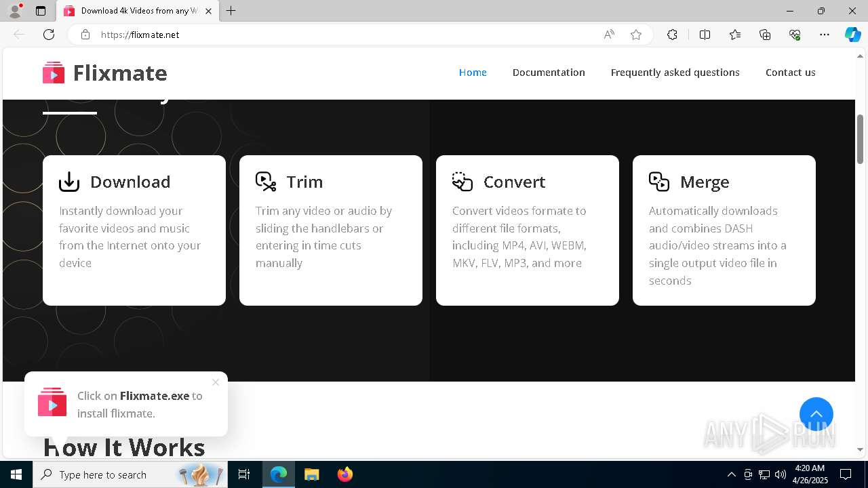Viewport: 868px width, 488px height.
Task: Open Firefox from taskbar
Action: [x=344, y=474]
